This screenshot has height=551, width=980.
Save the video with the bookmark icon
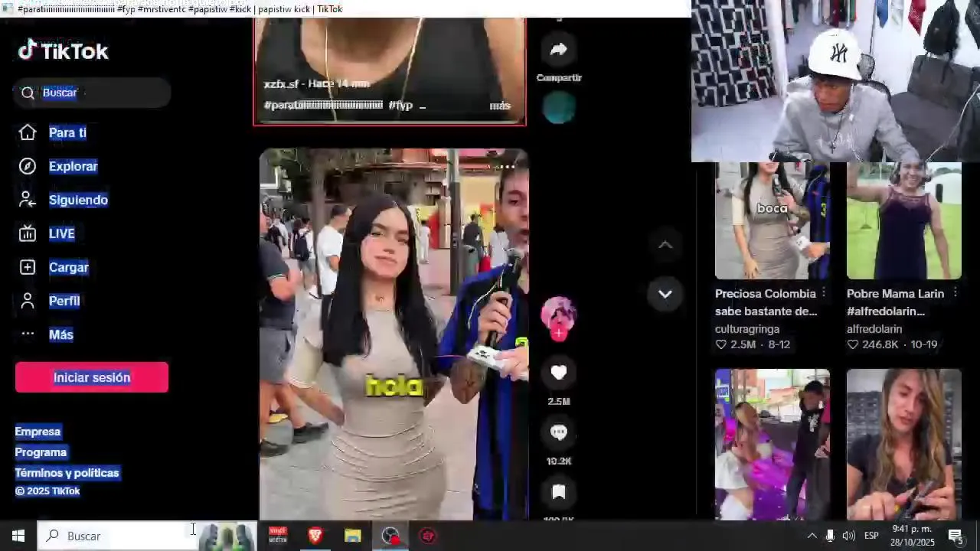[x=559, y=492]
